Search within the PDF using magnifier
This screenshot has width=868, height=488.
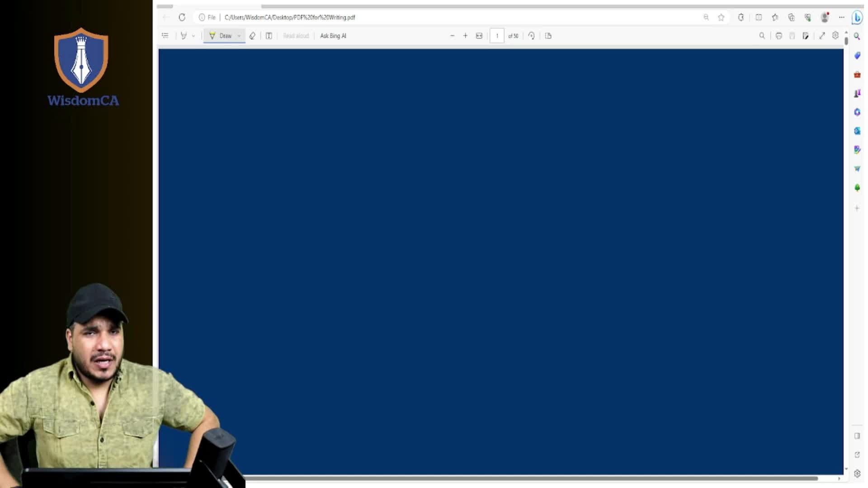762,36
